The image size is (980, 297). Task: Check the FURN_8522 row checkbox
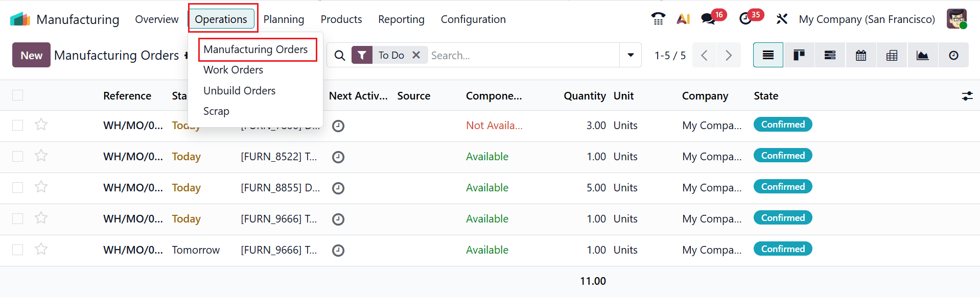coord(18,157)
